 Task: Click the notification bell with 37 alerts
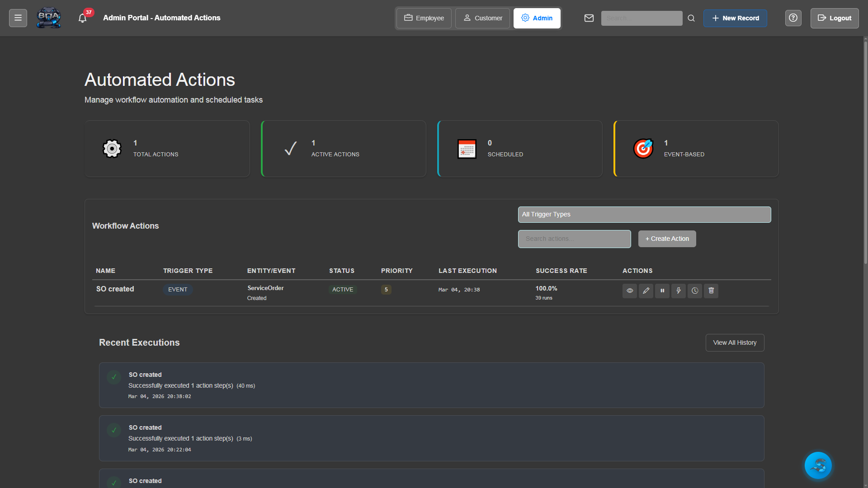[82, 18]
